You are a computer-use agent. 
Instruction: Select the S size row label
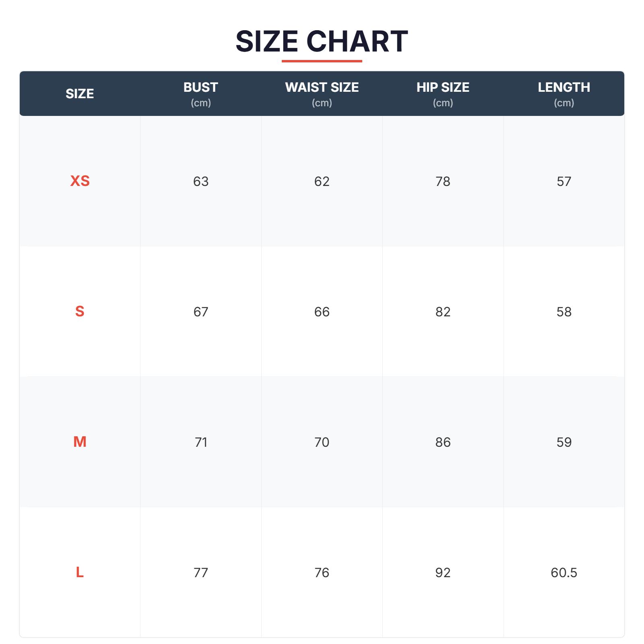point(80,312)
